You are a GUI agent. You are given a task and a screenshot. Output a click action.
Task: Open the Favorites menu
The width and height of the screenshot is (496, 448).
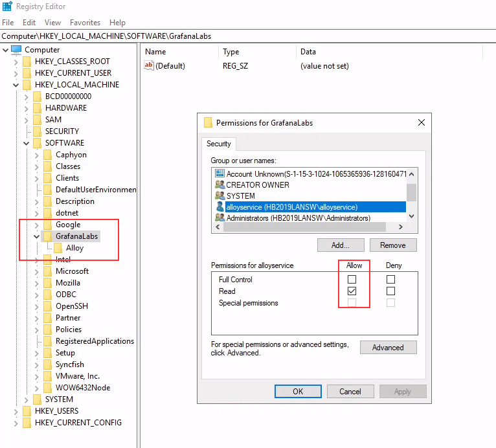click(85, 23)
